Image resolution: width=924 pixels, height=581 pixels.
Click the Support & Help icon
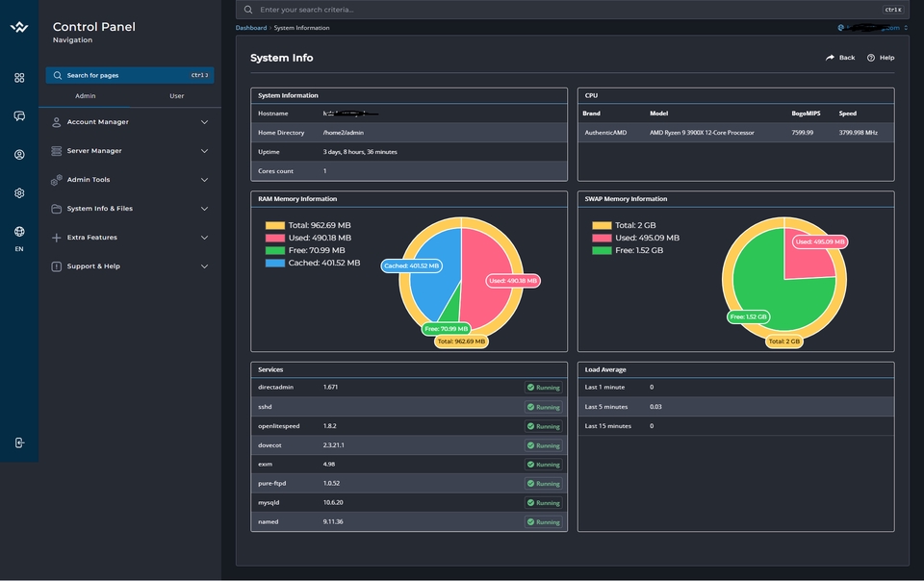click(56, 266)
